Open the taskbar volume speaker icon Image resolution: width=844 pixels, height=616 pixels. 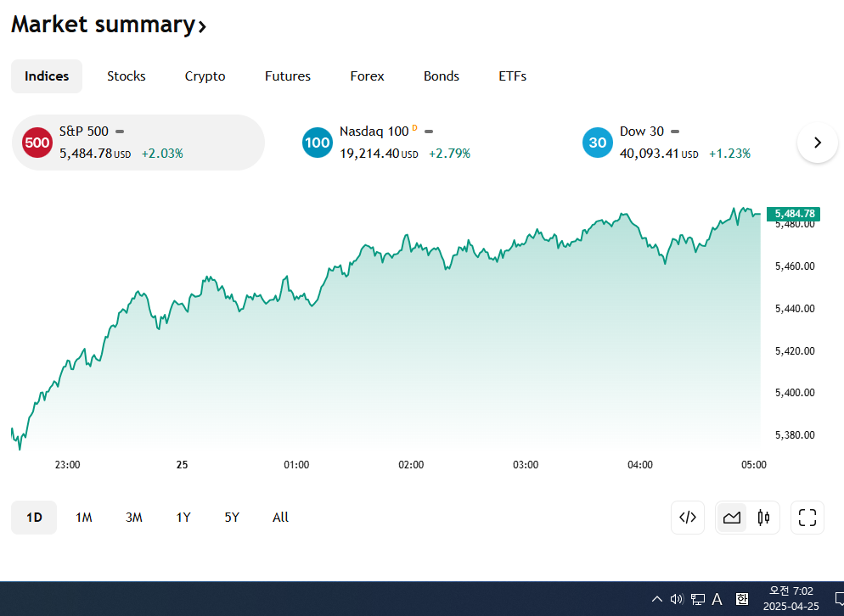[677, 599]
